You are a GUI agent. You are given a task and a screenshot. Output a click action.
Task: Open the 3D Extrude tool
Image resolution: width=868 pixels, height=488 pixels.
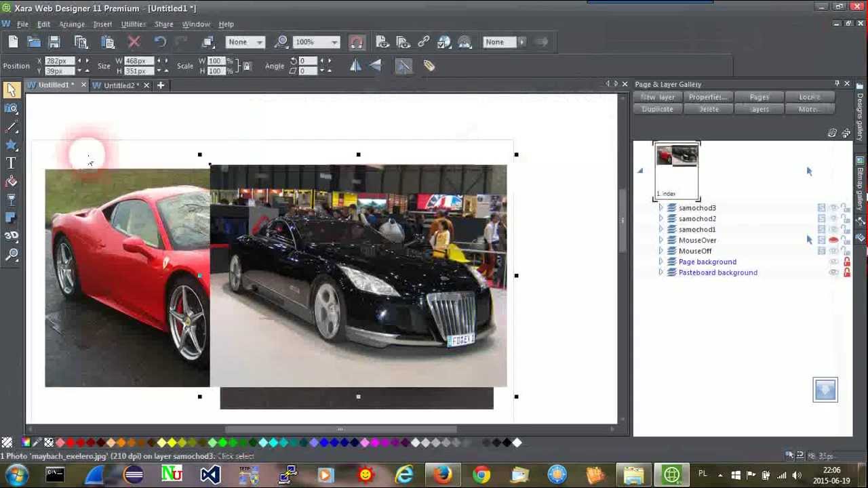pos(11,236)
